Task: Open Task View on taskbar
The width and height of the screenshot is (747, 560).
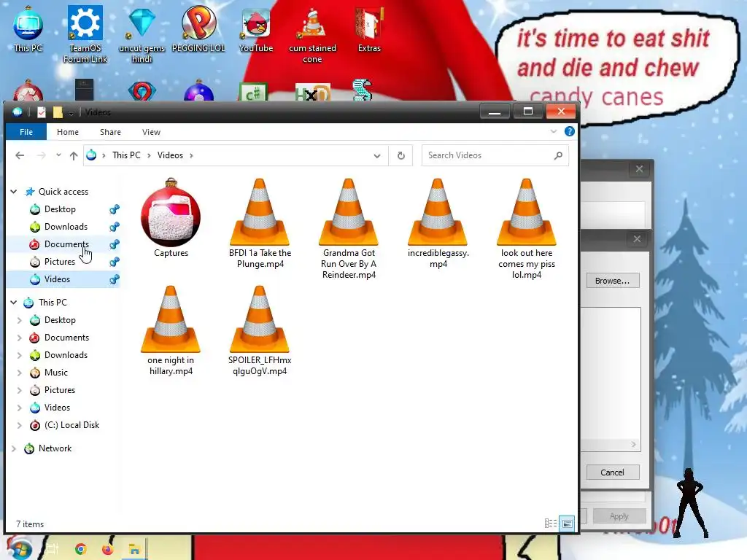Action: 52,549
